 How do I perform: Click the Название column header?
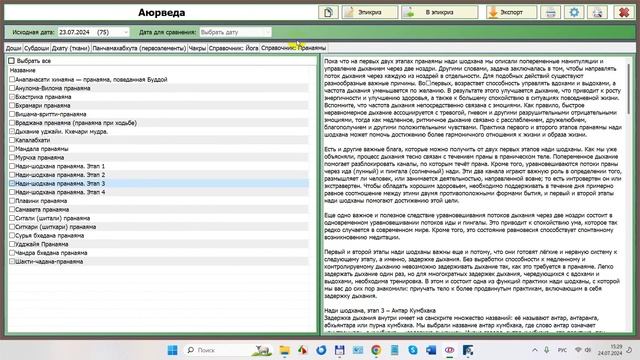point(22,70)
